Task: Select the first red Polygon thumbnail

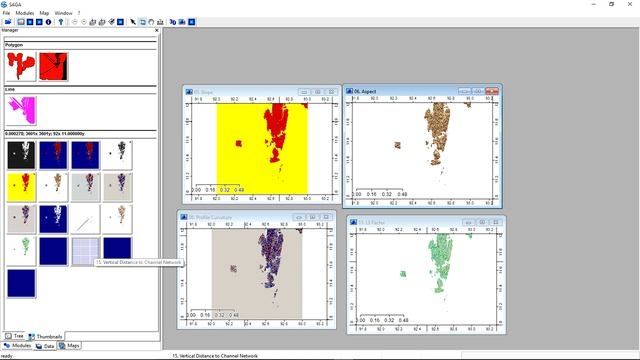Action: click(x=21, y=66)
